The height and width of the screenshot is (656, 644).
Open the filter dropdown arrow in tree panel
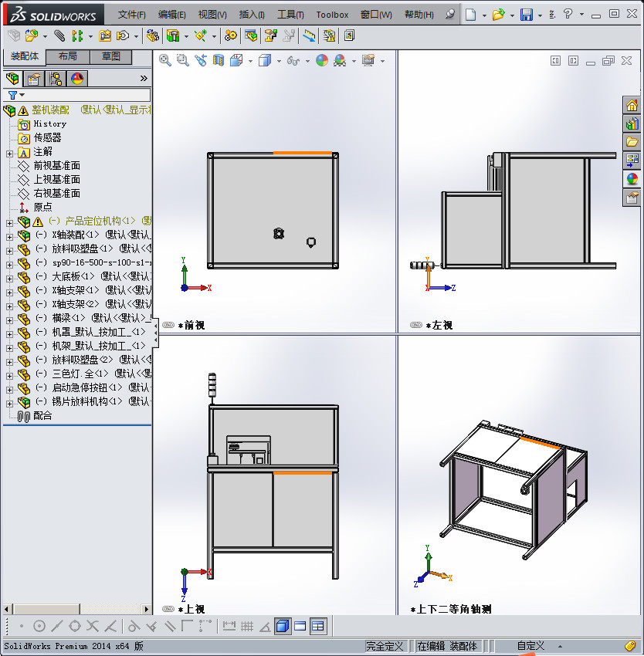pos(22,95)
